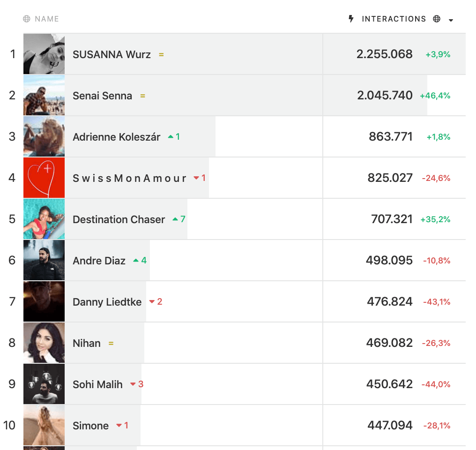Image resolution: width=476 pixels, height=450 pixels.
Task: Click Andre Diaz profile thumbnail
Action: 44,260
